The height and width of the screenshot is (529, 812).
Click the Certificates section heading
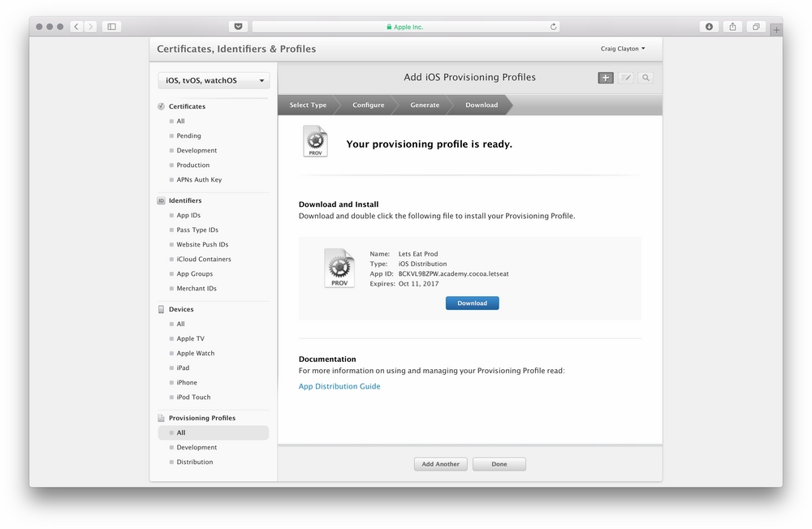(187, 106)
